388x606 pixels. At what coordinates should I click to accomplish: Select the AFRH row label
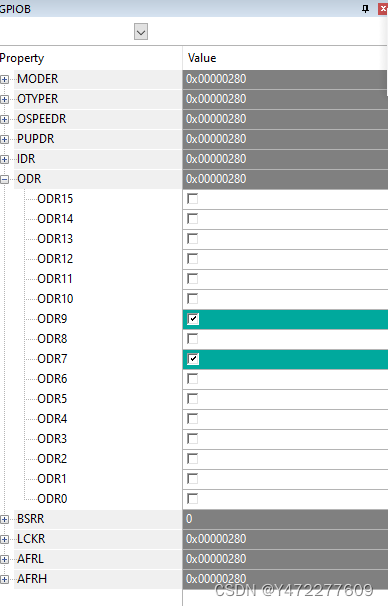click(32, 579)
